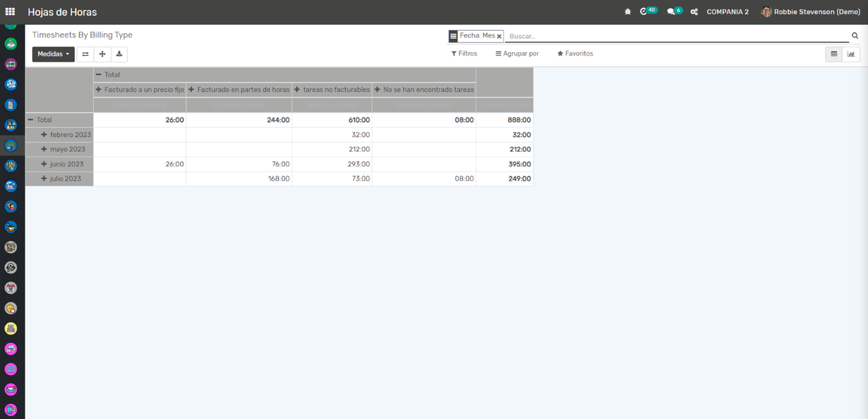Click the search magnifier icon
This screenshot has height=419, width=868.
(855, 36)
